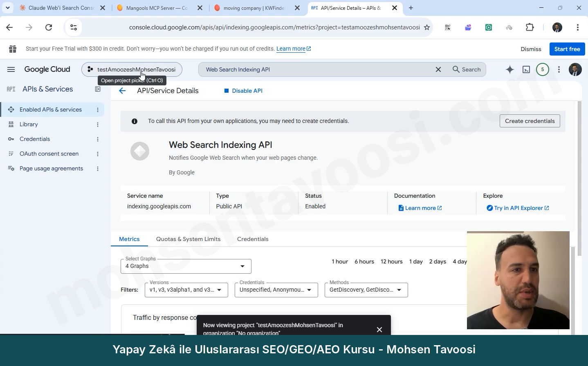Open Chrome profile avatar
Image resolution: width=588 pixels, height=366 pixels.
pyautogui.click(x=557, y=27)
